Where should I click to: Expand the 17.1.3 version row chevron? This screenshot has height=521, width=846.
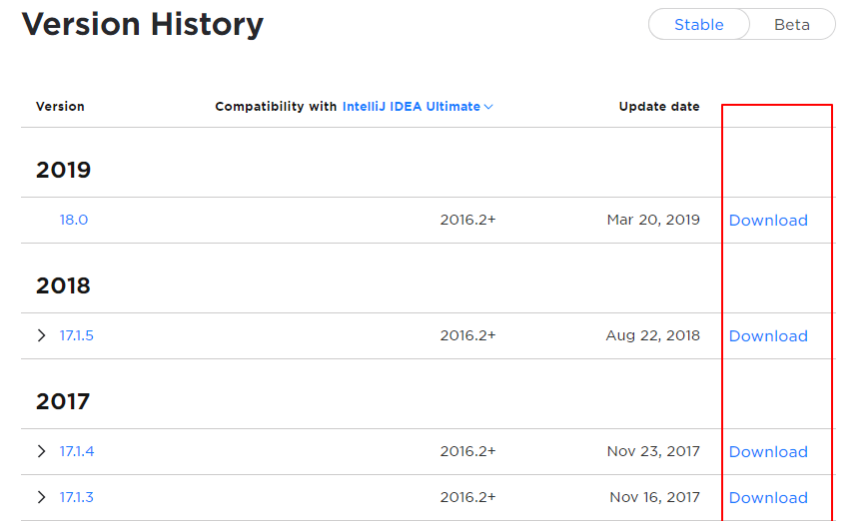41,498
